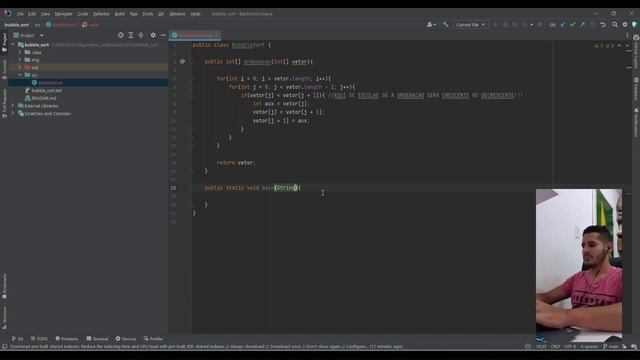The width and height of the screenshot is (640, 360).
Task: Open the Problems tool window
Action: point(67,339)
